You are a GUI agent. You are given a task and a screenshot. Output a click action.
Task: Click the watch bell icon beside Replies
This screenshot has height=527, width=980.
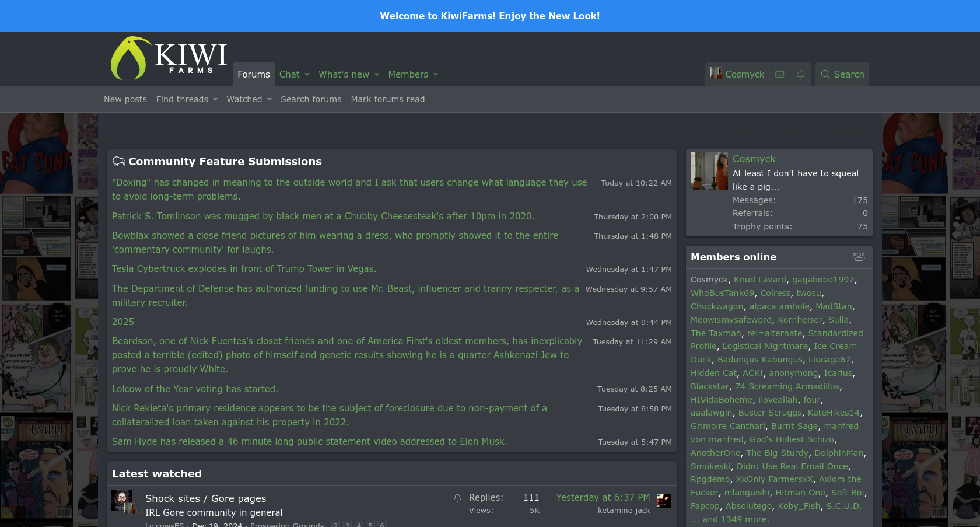click(x=457, y=498)
